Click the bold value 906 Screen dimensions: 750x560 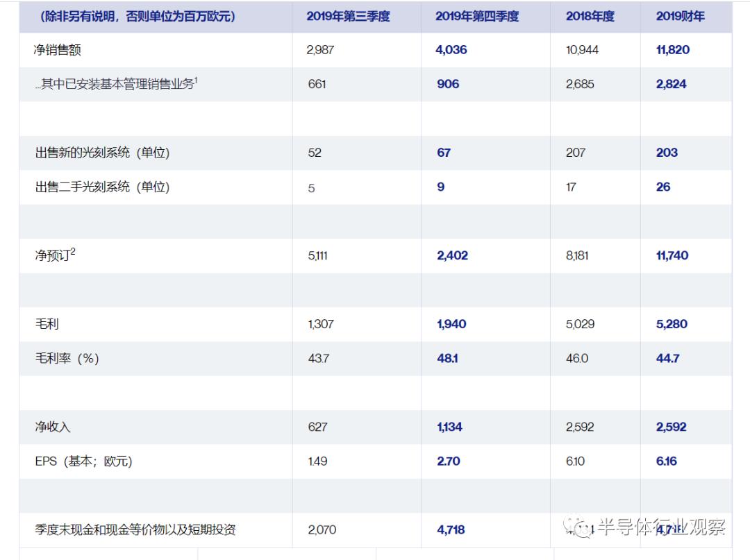pyautogui.click(x=448, y=84)
